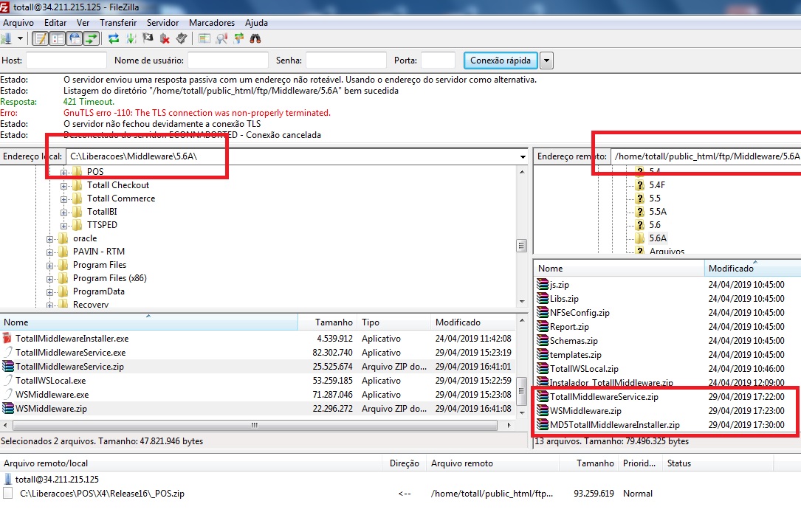This screenshot has width=801, height=532.
Task: Sort local files by Tipo column
Action: 393,322
